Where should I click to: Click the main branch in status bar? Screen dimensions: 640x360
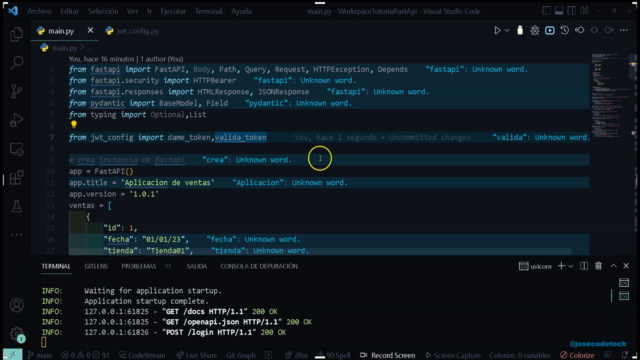pyautogui.click(x=40, y=355)
